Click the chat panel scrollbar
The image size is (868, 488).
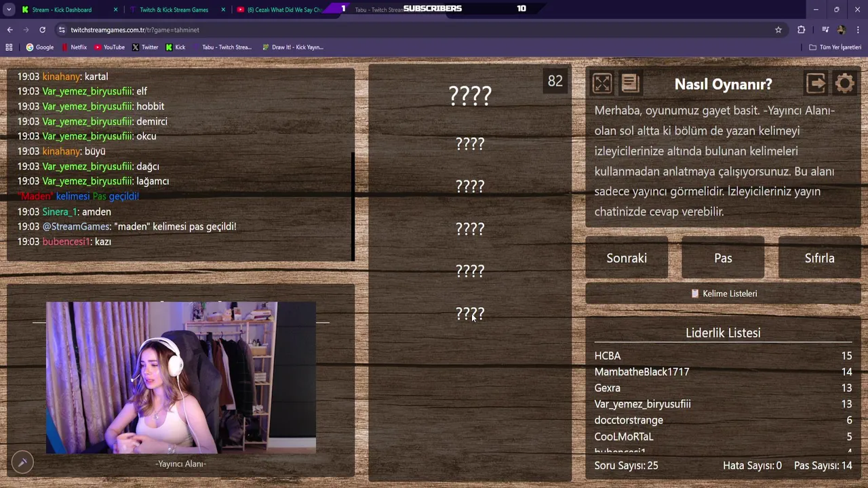click(353, 205)
